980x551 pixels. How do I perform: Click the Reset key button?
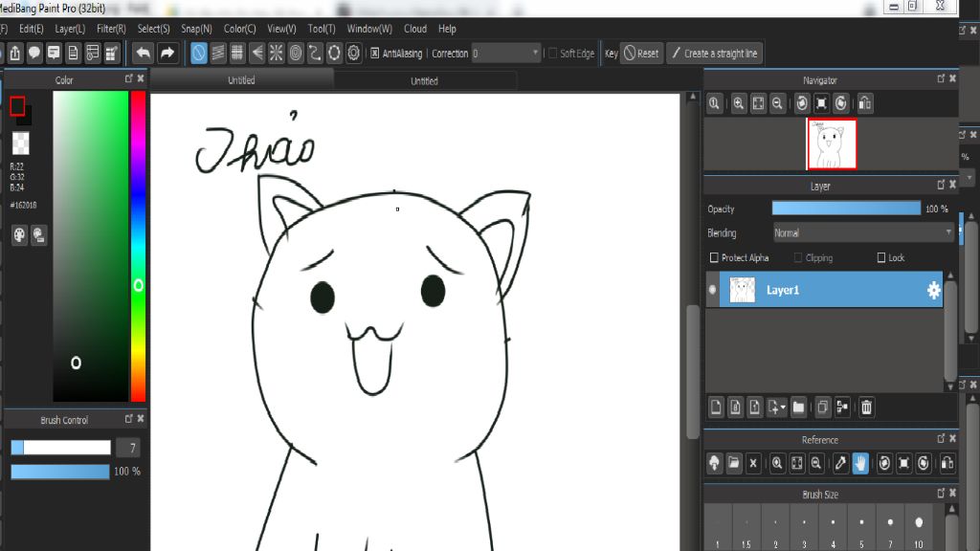pos(641,54)
